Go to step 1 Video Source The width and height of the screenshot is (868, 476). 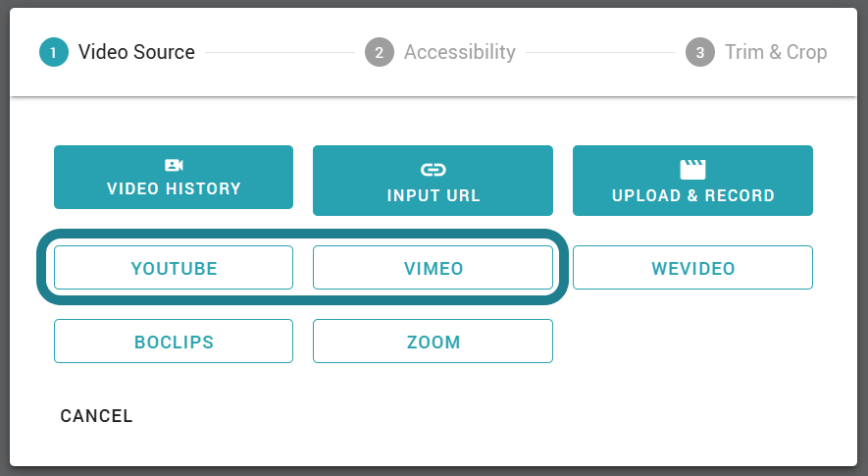[x=118, y=52]
